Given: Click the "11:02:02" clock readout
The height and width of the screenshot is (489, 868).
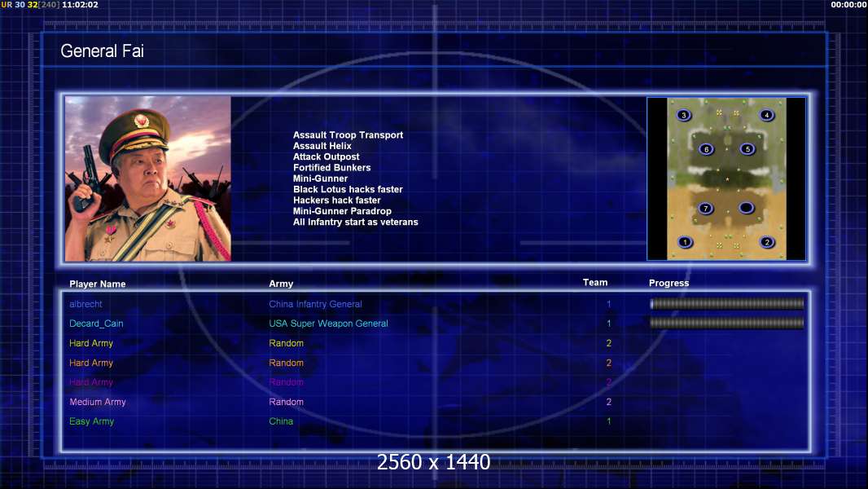Looking at the screenshot, I should pos(81,4).
